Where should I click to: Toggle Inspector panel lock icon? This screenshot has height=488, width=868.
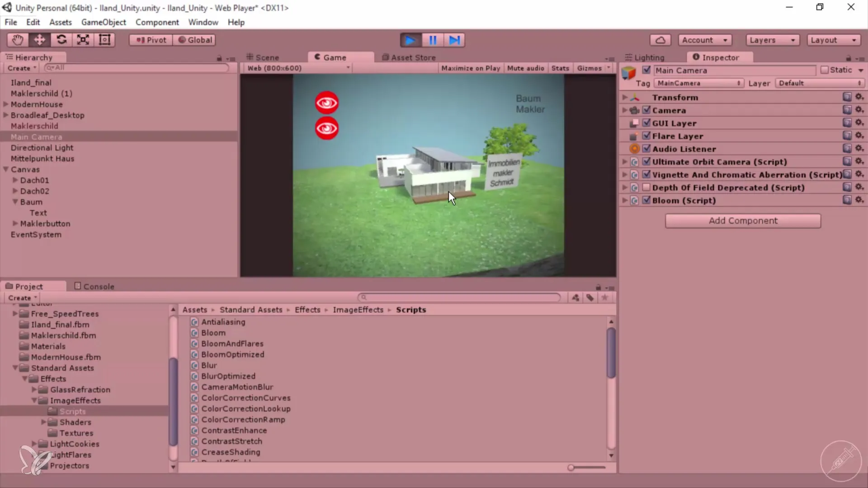(849, 58)
